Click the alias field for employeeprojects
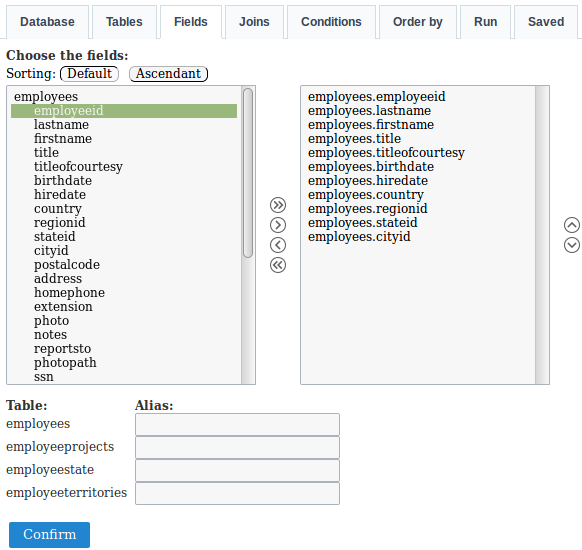Image resolution: width=582 pixels, height=550 pixels. (237, 447)
